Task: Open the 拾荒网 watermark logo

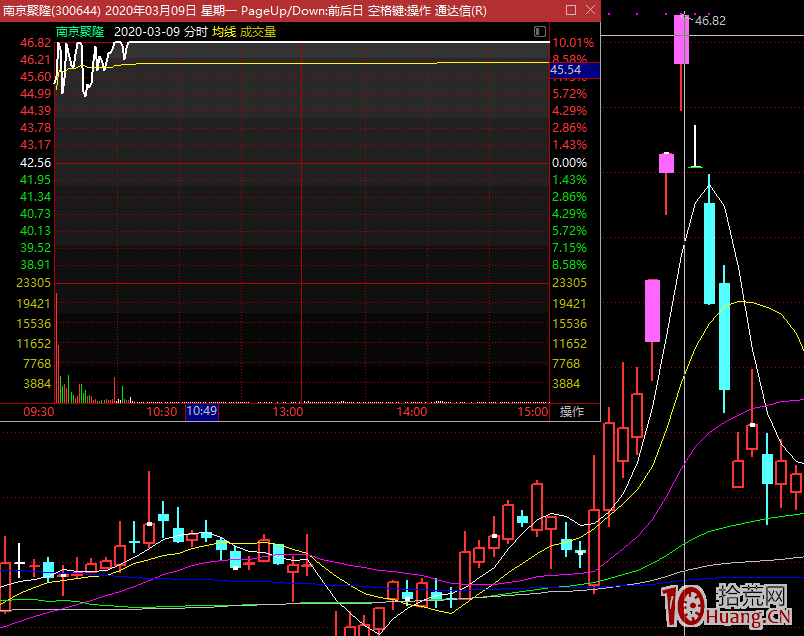Action: point(731,610)
